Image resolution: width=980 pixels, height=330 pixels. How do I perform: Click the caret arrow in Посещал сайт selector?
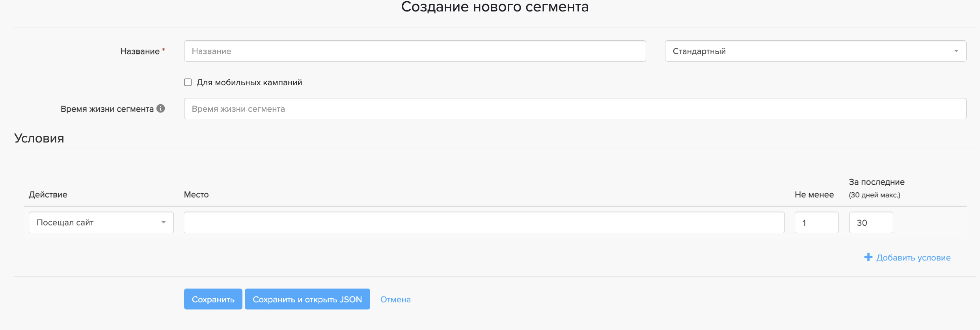163,223
